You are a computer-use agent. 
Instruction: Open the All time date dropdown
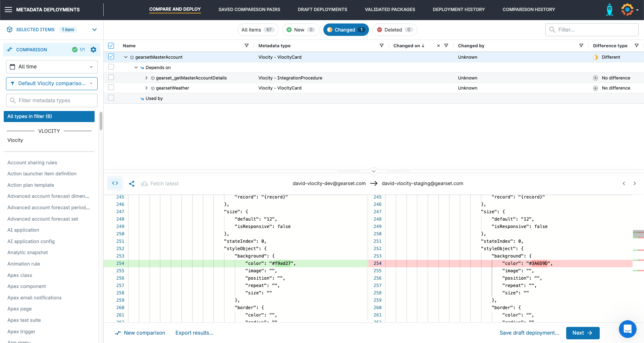click(52, 67)
